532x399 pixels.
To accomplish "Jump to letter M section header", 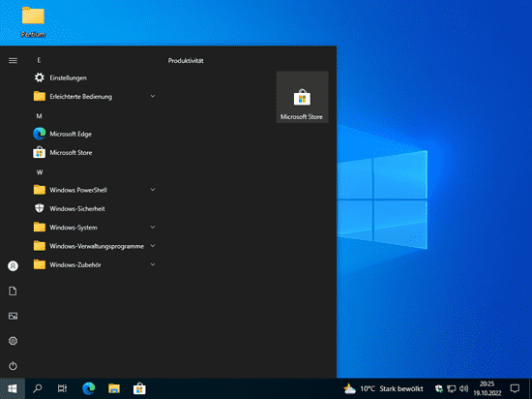I will [39, 116].
